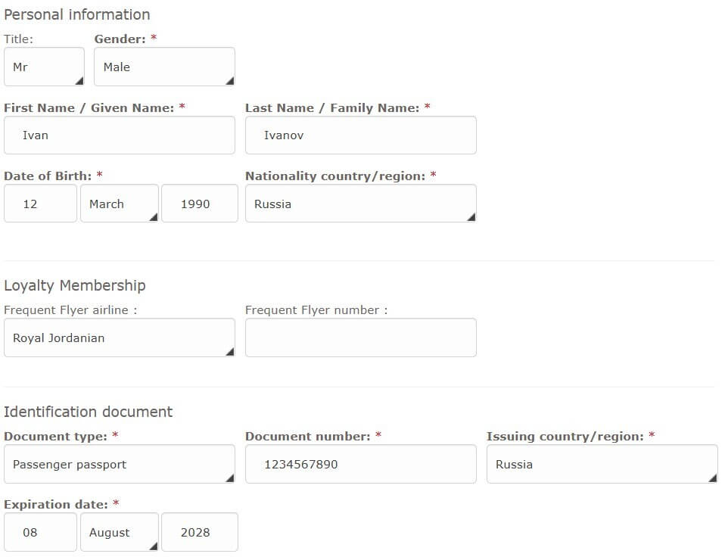Open expiration month dropdown showing August
Viewport: 728px width, 560px height.
(120, 532)
